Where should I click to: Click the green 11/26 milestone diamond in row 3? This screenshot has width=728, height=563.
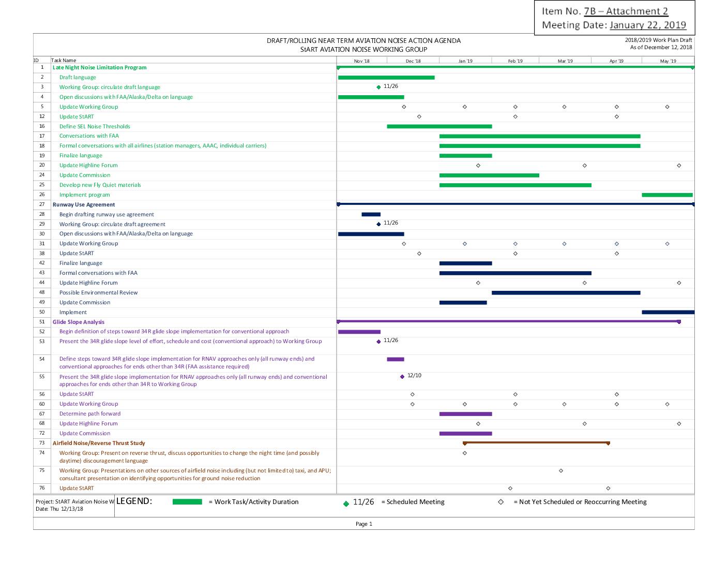[x=378, y=87]
